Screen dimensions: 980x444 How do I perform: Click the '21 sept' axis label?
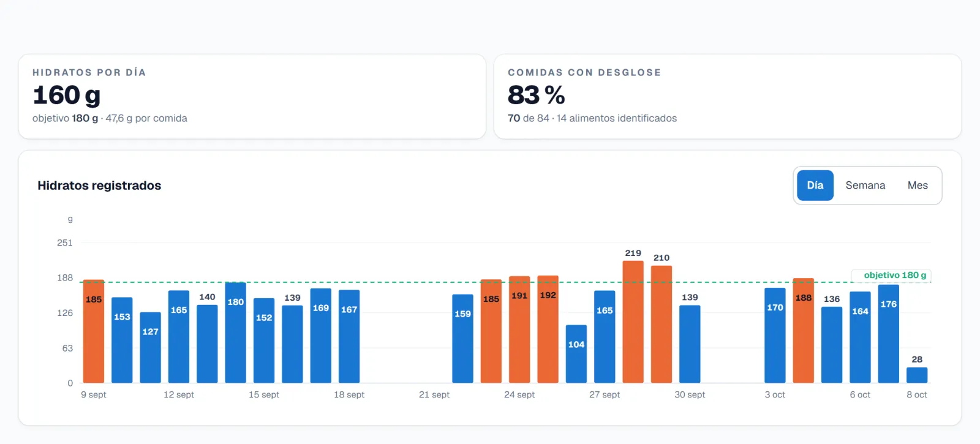[434, 395]
